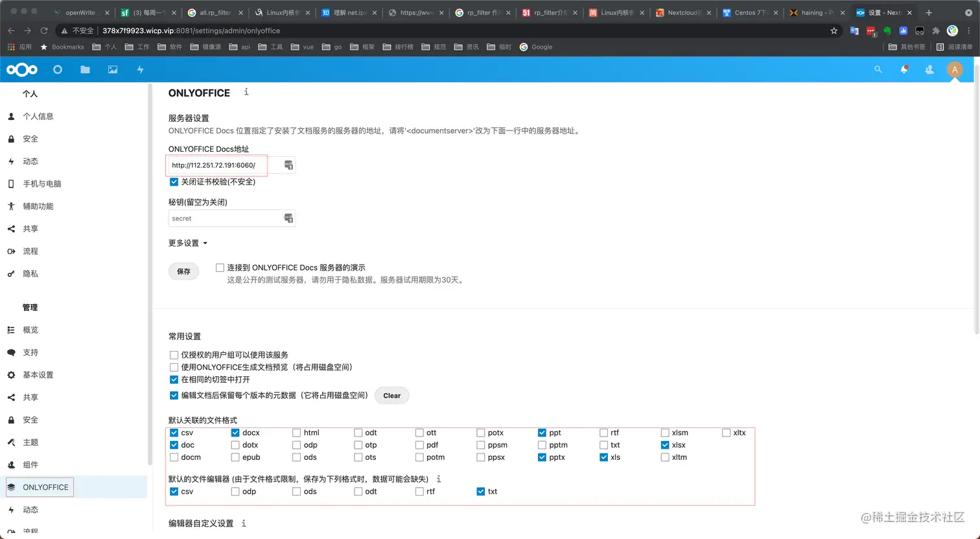Click the translate extension icon in toolbar
The height and width of the screenshot is (539, 980).
tap(854, 30)
